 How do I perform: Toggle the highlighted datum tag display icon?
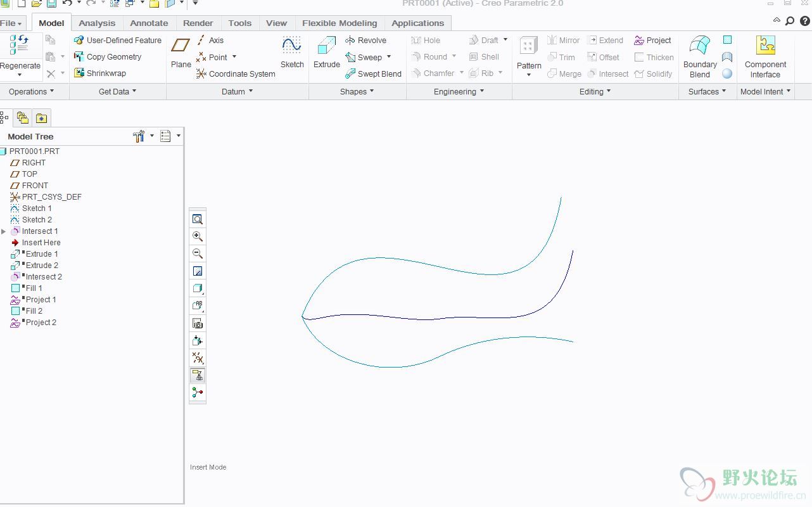point(198,375)
